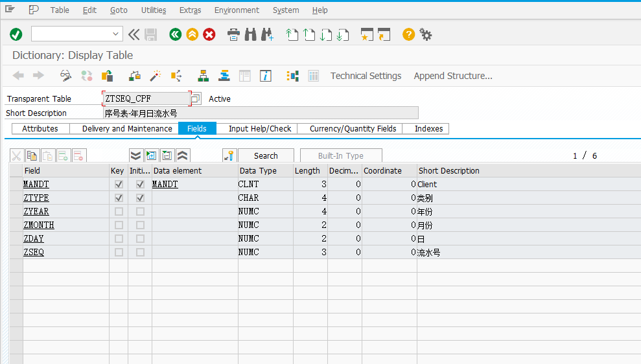Open the Environment menu
This screenshot has width=641, height=364.
[237, 10]
